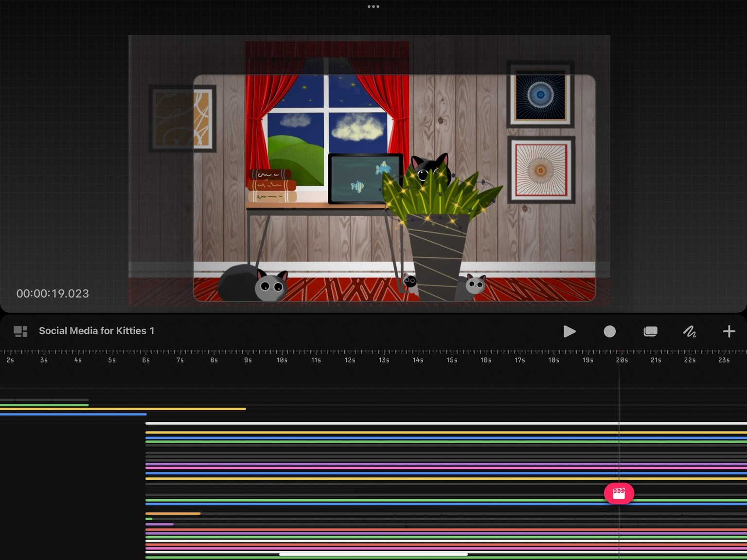Jump to the 18s mark on the ruler
The width and height of the screenshot is (747, 560).
pos(554,360)
